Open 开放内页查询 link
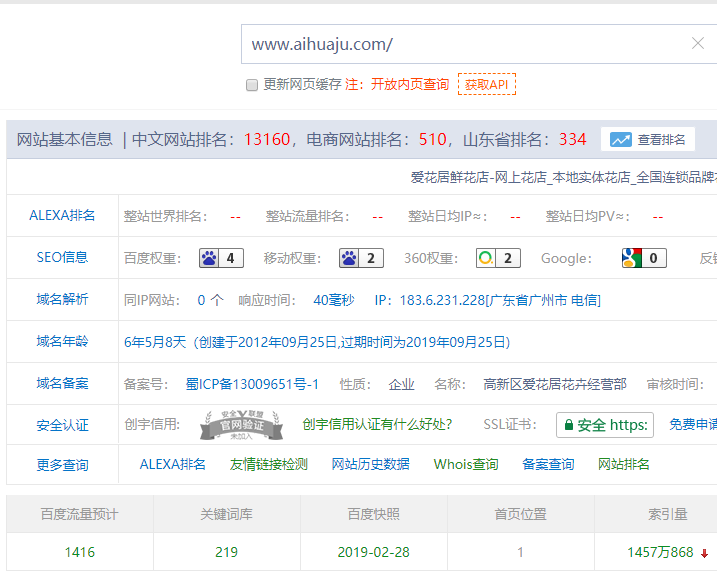This screenshot has height=577, width=717. 410,85
